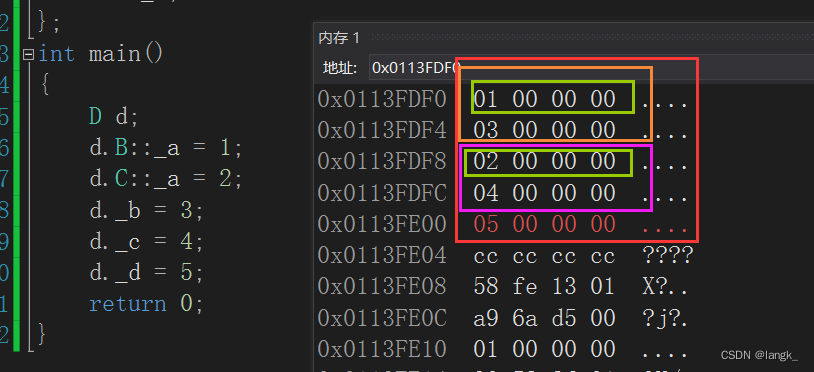Click the 'return 0;' code line
Image resolution: width=814 pixels, height=372 pixels.
coord(146,304)
